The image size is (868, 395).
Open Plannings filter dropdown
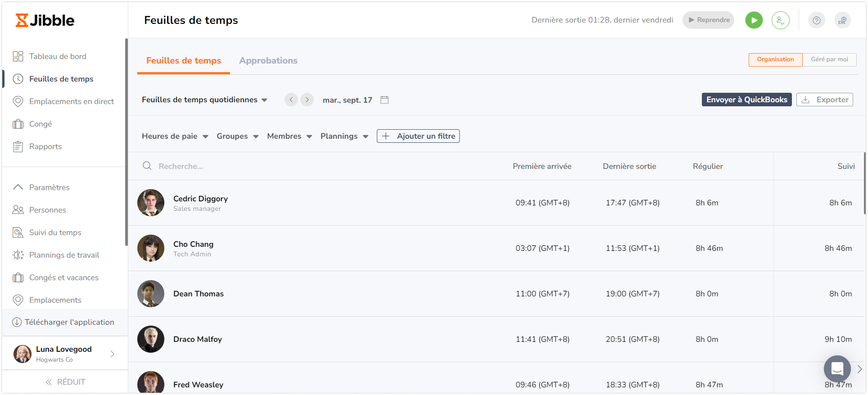point(344,136)
